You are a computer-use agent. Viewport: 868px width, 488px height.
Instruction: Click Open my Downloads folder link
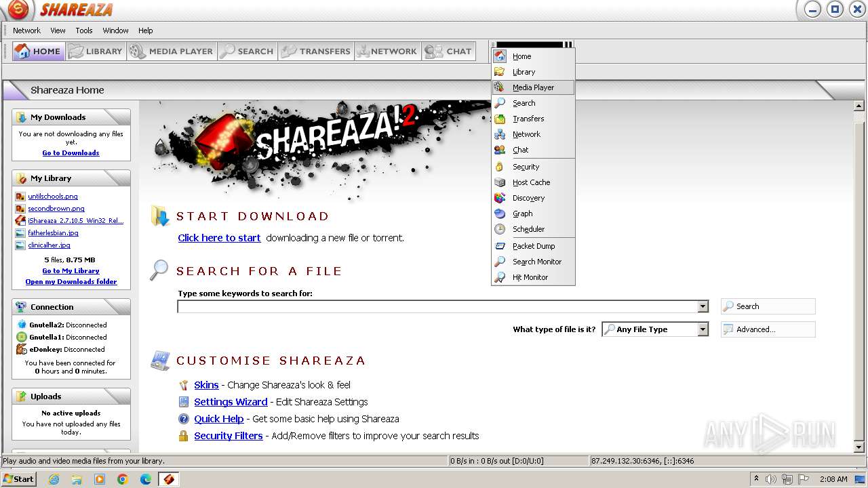[x=71, y=282]
